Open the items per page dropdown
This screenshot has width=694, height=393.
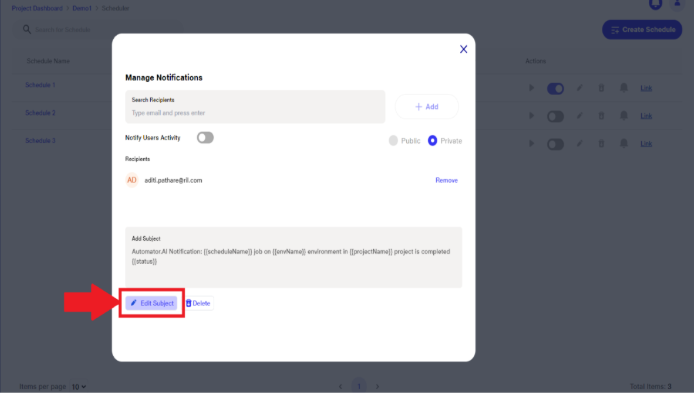click(x=79, y=387)
